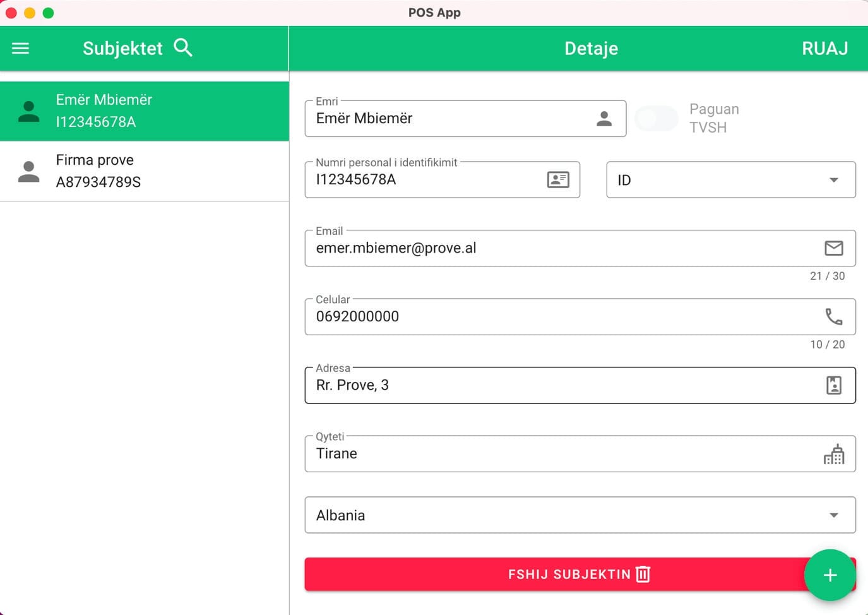The height and width of the screenshot is (615, 868).
Task: Click avatar icon of Emër Mbiemër row
Action: tap(28, 111)
